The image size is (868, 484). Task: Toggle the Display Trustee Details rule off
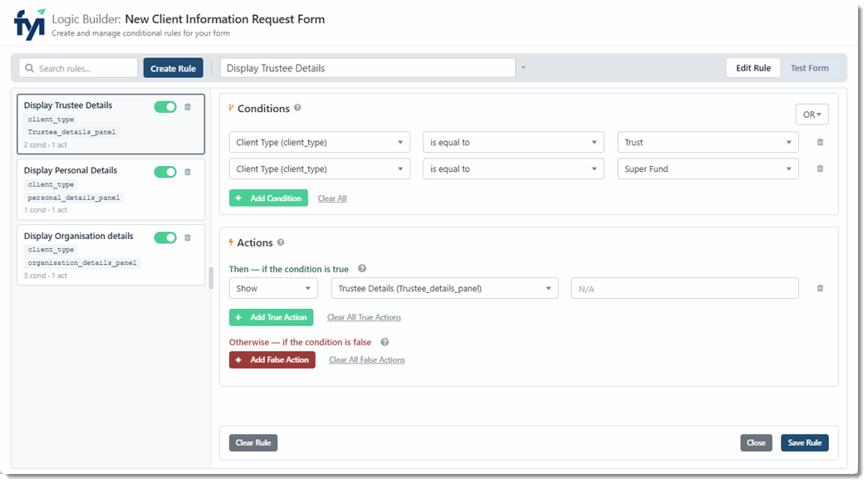coord(165,107)
